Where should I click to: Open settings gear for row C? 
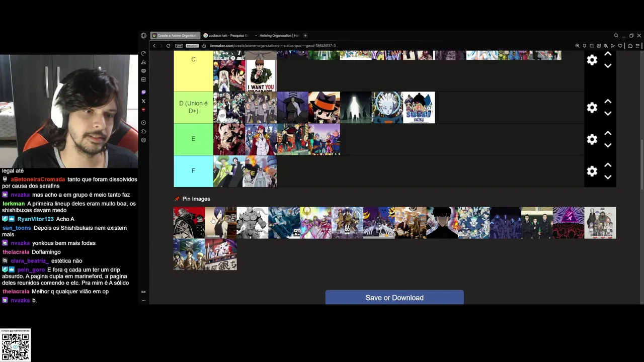pyautogui.click(x=592, y=60)
